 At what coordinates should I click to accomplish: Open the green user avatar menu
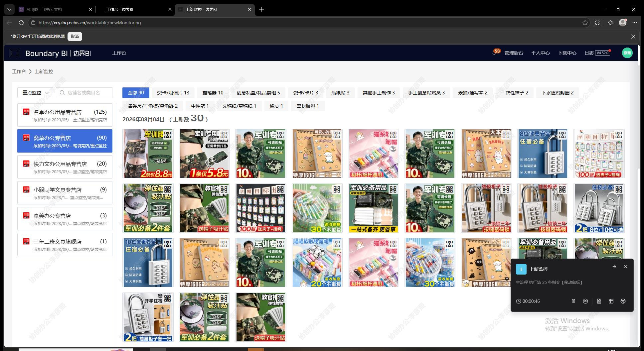tap(627, 53)
